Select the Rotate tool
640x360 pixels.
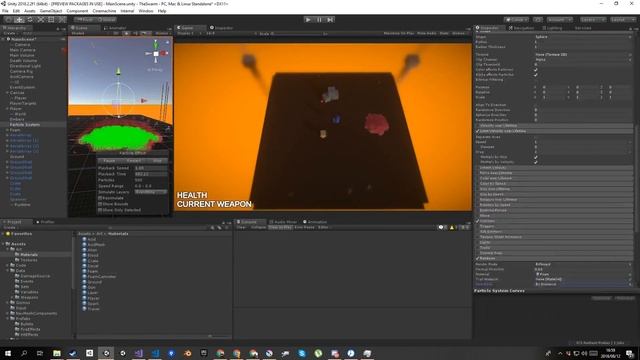(x=30, y=19)
